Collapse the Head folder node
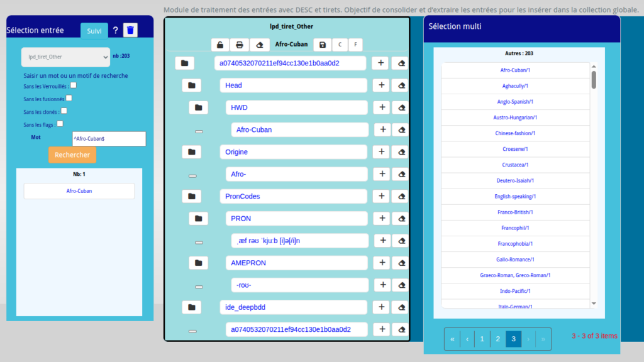The width and height of the screenshot is (644, 362). pos(192,85)
